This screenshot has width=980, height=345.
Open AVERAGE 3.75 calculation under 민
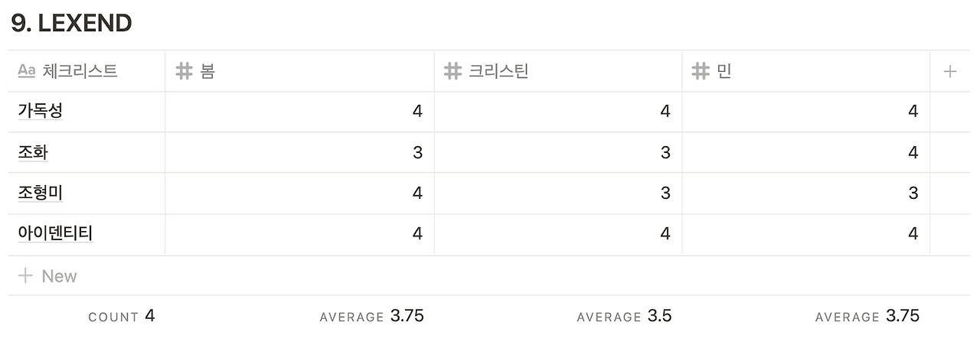click(x=867, y=316)
